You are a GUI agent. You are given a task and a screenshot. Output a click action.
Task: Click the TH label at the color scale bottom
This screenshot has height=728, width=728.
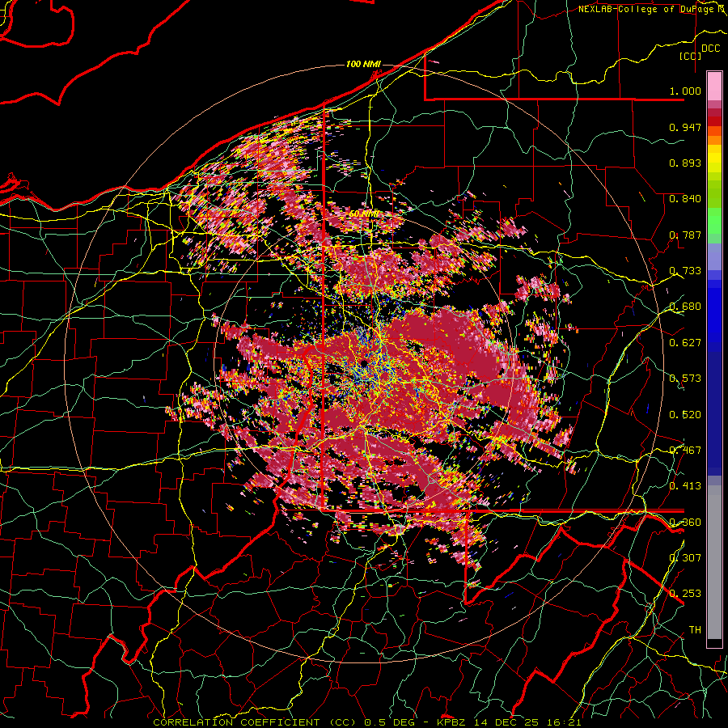pos(695,629)
